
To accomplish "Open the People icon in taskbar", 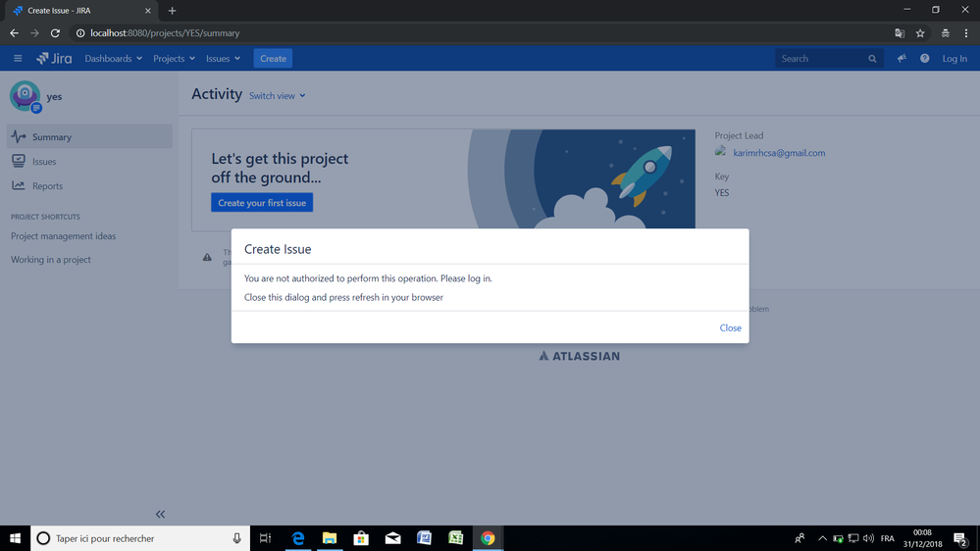I will (x=799, y=538).
